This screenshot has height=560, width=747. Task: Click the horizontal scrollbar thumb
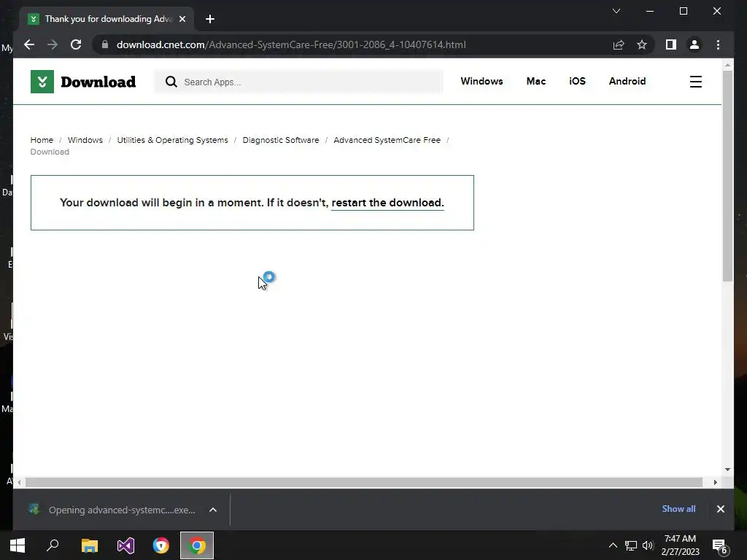364,483
